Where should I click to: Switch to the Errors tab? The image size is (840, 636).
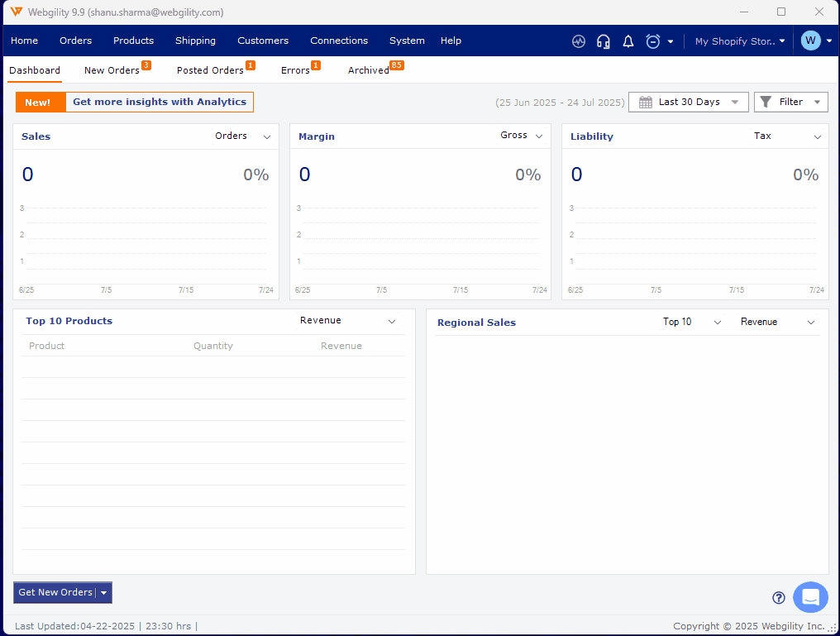[x=295, y=70]
